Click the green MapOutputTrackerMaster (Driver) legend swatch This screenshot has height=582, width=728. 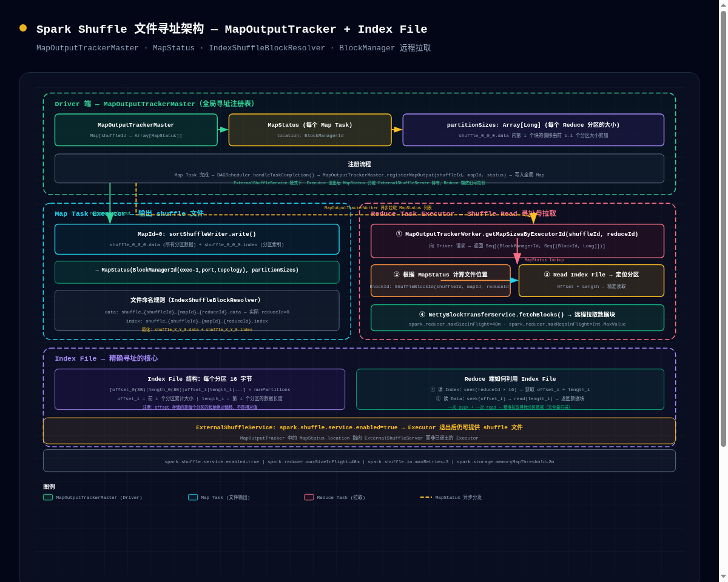pos(48,497)
